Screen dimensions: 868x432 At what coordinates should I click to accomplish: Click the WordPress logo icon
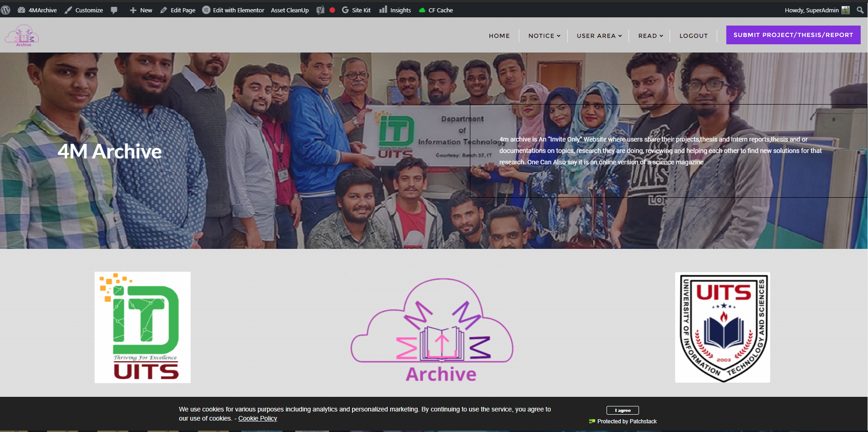(x=5, y=10)
